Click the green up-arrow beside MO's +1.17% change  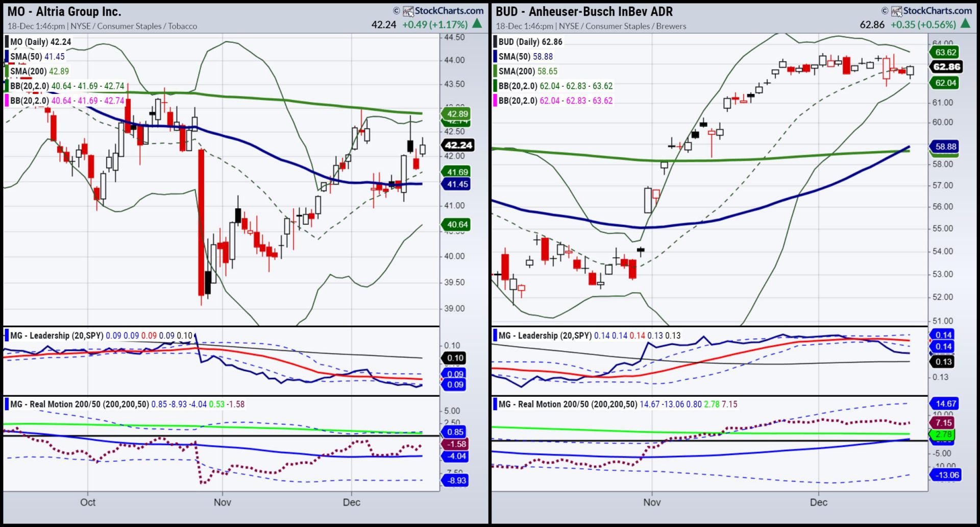coord(477,23)
